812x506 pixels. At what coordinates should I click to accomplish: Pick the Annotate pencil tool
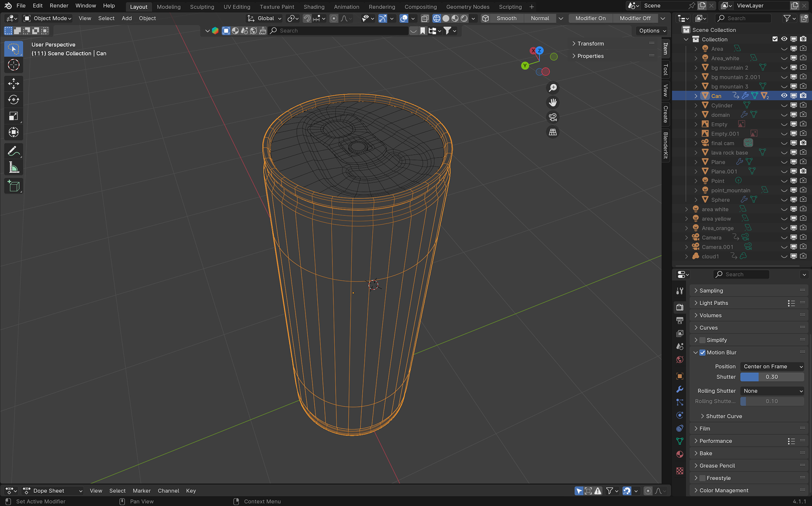(x=14, y=151)
